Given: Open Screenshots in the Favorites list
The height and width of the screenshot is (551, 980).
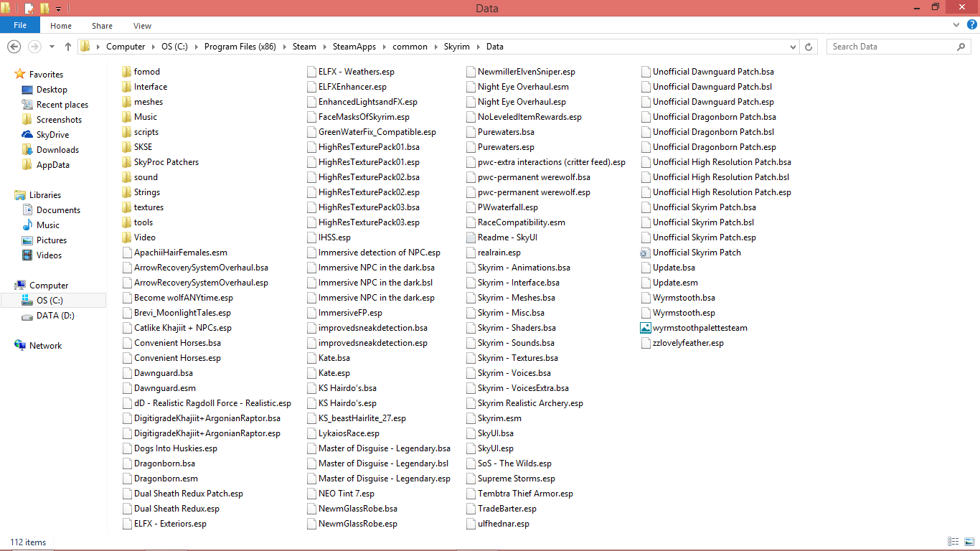Looking at the screenshot, I should coord(59,120).
